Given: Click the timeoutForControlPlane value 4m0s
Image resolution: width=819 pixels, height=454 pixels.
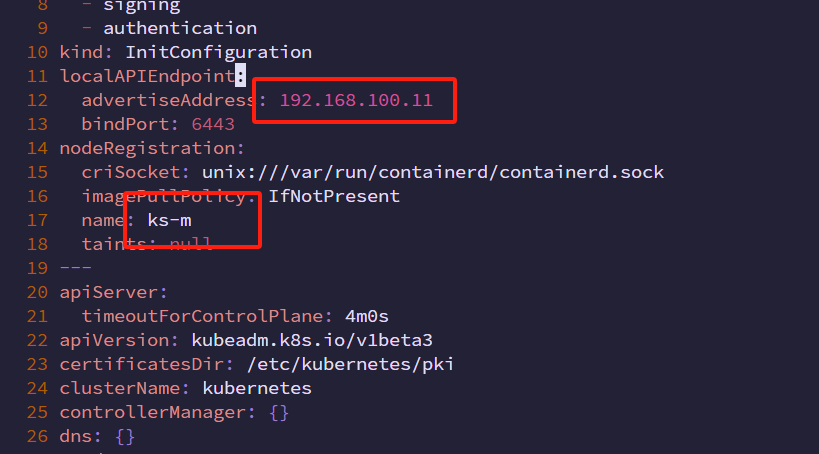Looking at the screenshot, I should click(367, 317).
